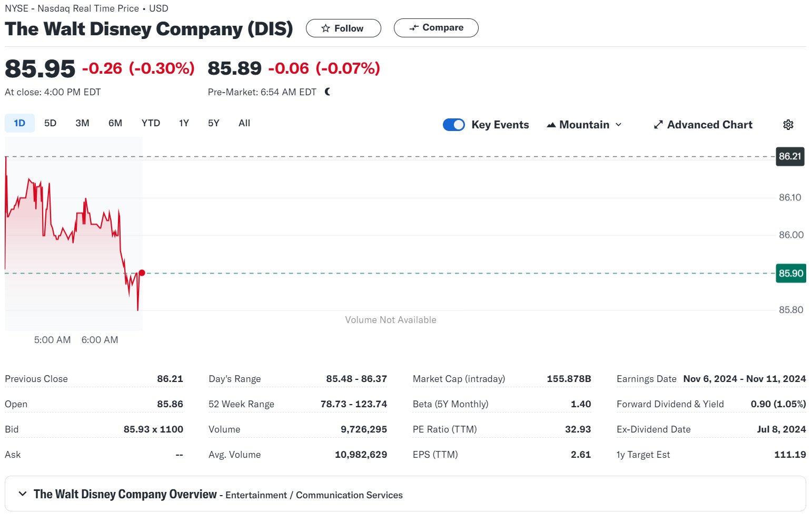Toggle the Key Events switch
812x523 pixels.
[x=453, y=125]
